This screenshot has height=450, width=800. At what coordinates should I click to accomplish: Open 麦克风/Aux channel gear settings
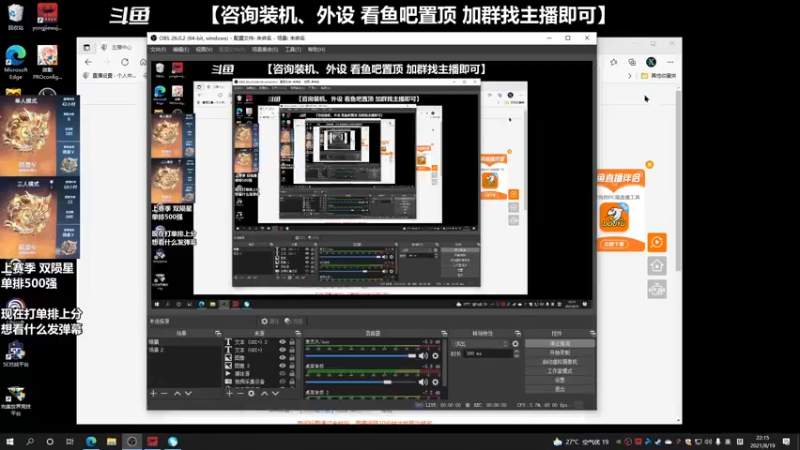435,356
